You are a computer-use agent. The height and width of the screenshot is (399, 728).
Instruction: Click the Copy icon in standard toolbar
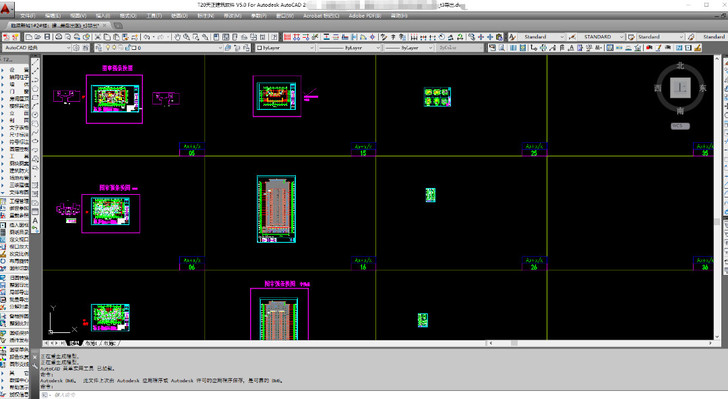(107, 37)
